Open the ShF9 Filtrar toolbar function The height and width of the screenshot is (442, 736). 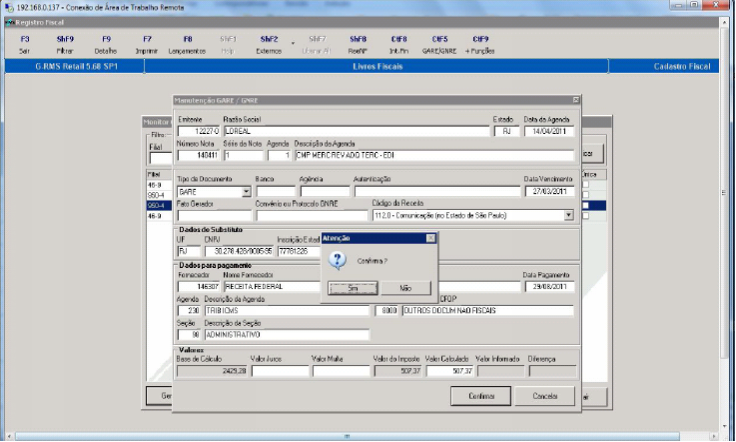click(x=65, y=45)
